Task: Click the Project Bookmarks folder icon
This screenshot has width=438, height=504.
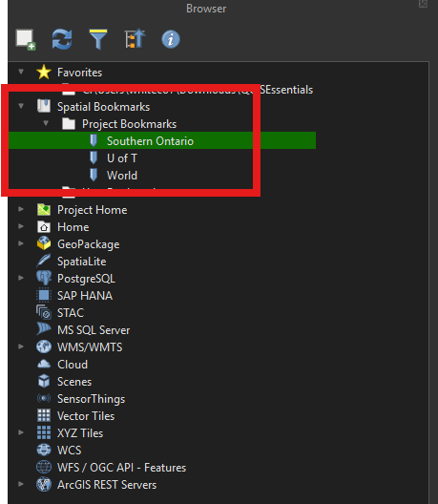Action: (x=69, y=123)
